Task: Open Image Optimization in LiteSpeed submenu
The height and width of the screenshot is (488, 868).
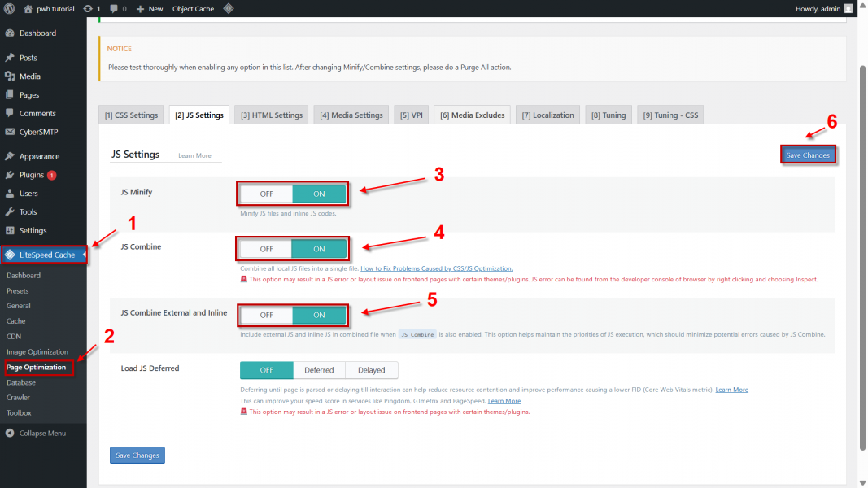Action: [37, 352]
